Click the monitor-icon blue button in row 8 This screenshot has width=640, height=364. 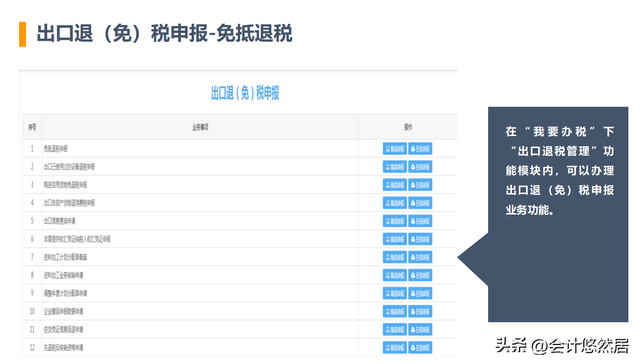[x=394, y=275]
